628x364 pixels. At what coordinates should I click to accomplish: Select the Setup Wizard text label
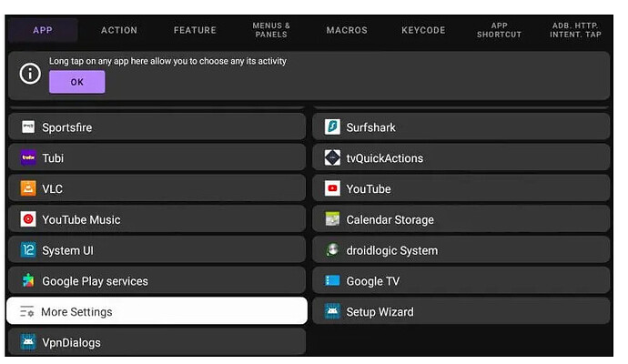[x=380, y=312]
